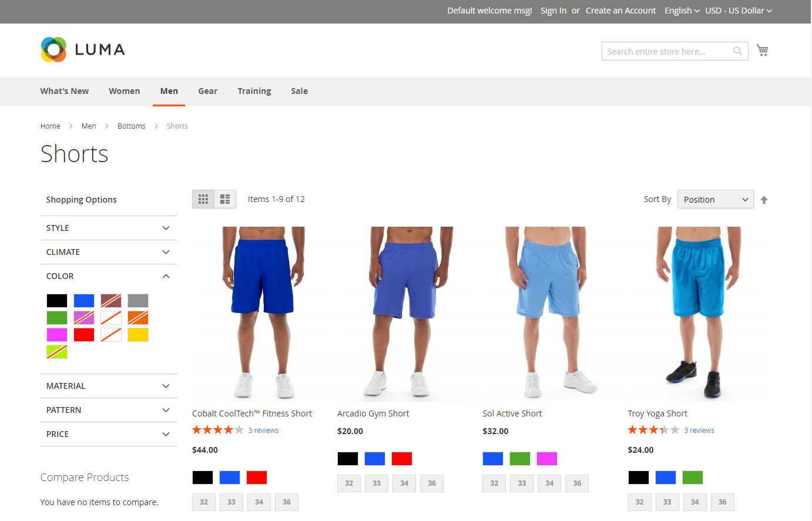Choose blue swatch for Cobalt CoolTech Short
The width and height of the screenshot is (812, 521).
click(x=230, y=478)
